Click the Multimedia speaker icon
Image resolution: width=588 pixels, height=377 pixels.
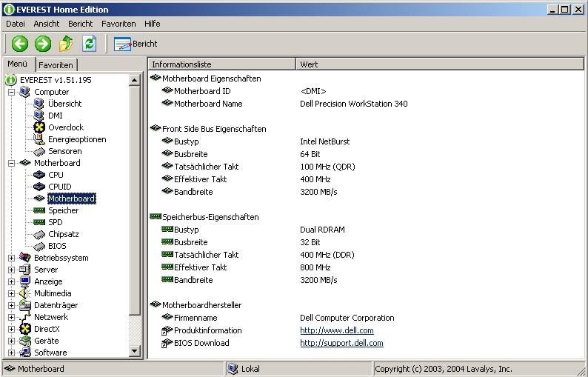pos(24,293)
